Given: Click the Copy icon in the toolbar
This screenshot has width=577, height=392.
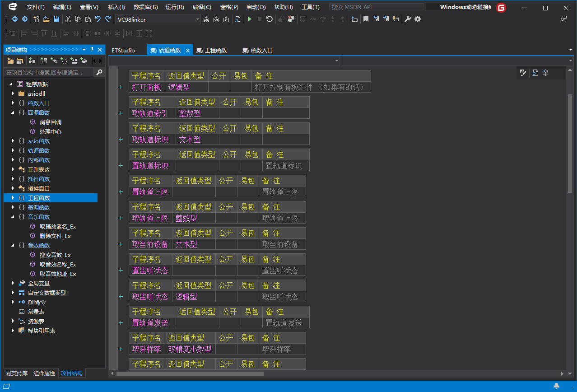Looking at the screenshot, I should (78, 19).
